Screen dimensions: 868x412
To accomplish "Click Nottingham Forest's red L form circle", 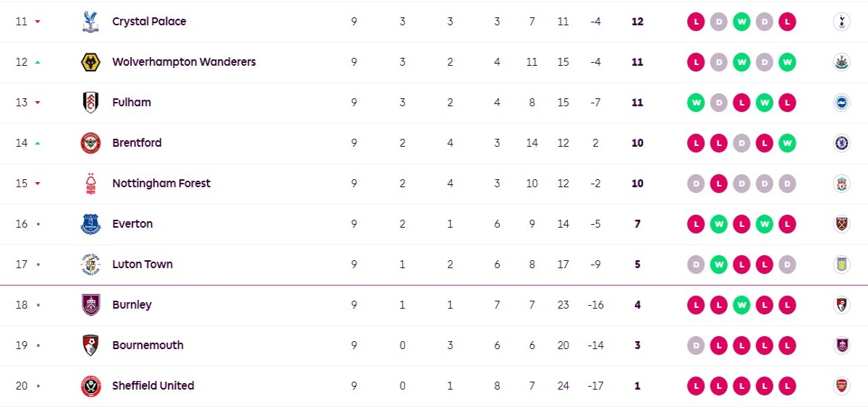I will [719, 184].
